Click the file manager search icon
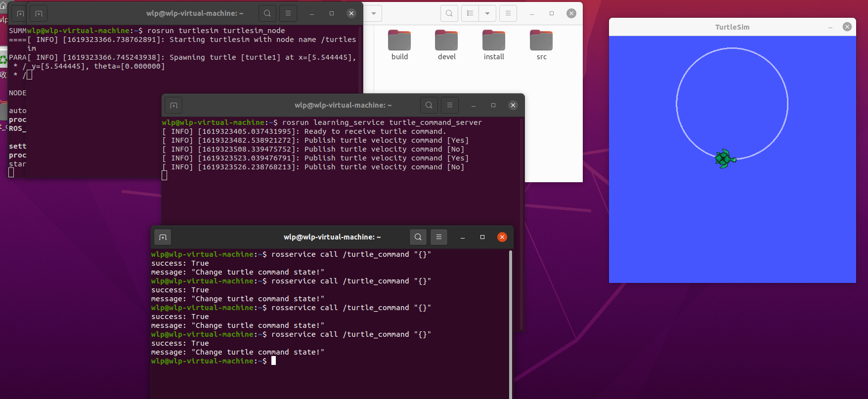Screen dimensions: 868x399 point(449,13)
